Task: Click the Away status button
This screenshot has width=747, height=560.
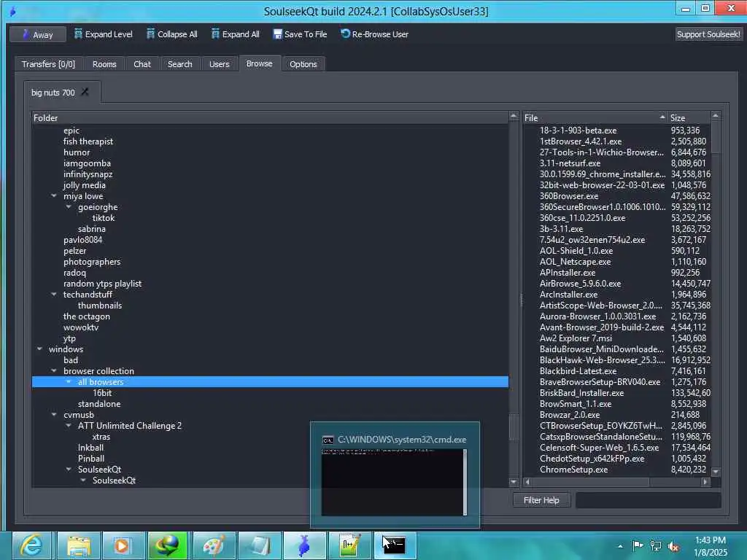Action: (38, 35)
